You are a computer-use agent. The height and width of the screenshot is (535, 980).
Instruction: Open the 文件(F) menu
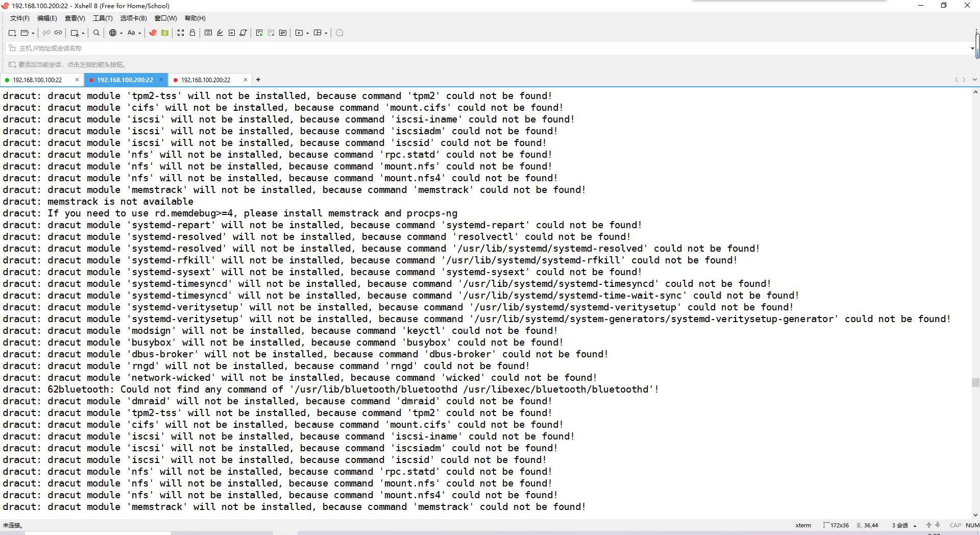point(19,18)
